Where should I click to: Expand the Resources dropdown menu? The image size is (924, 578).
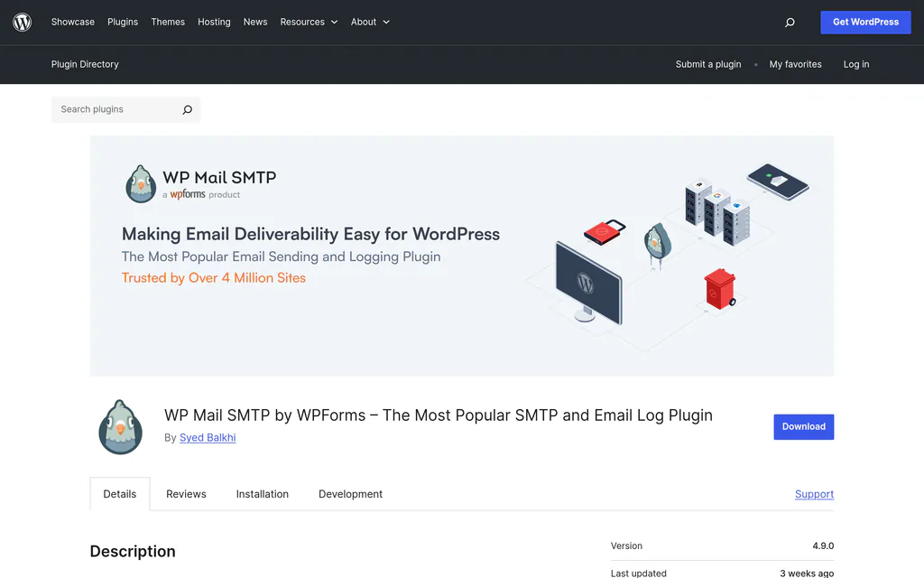pyautogui.click(x=309, y=22)
